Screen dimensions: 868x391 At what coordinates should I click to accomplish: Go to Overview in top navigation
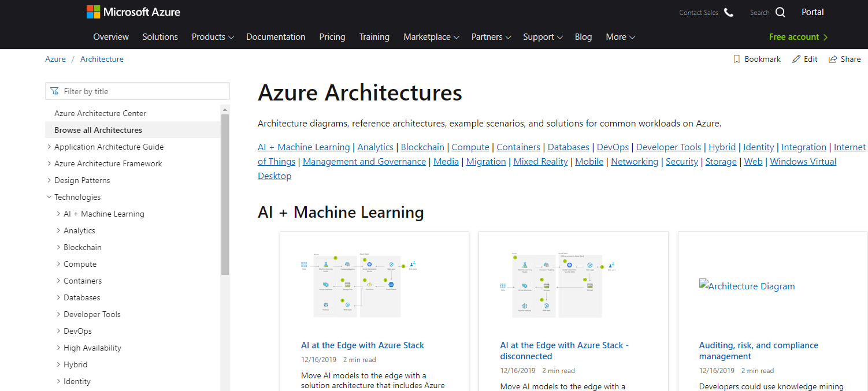(x=111, y=37)
